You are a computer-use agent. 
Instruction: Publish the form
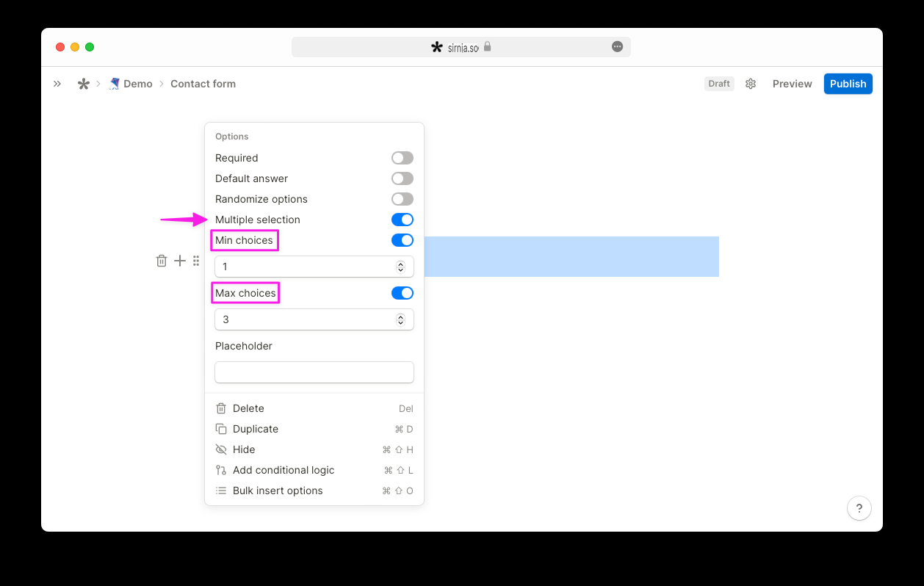848,84
